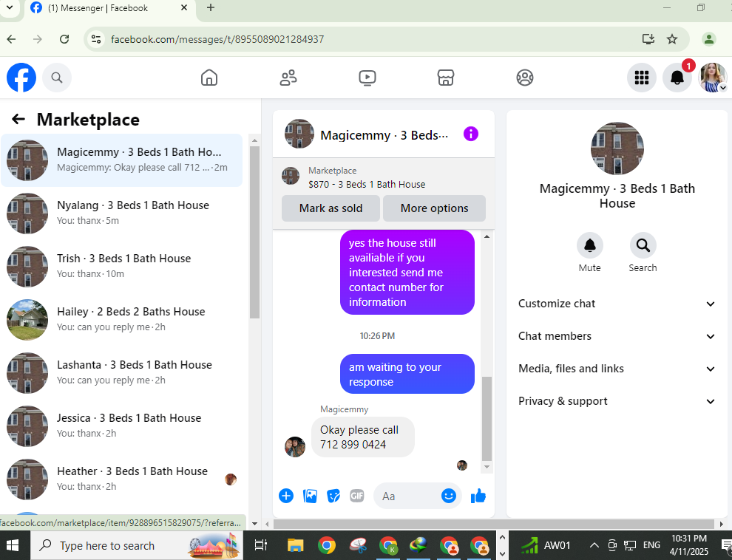The width and height of the screenshot is (732, 560).
Task: Open site information icon in address bar
Action: point(96,39)
